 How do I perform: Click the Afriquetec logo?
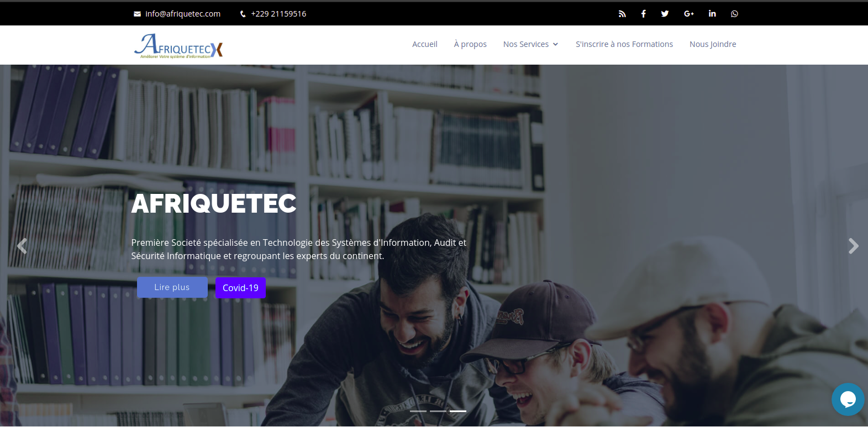point(178,46)
